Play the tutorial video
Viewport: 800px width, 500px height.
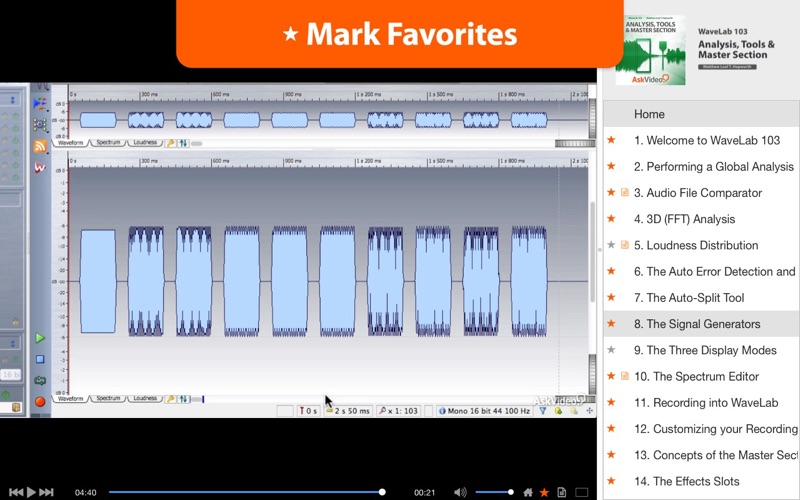tap(31, 492)
